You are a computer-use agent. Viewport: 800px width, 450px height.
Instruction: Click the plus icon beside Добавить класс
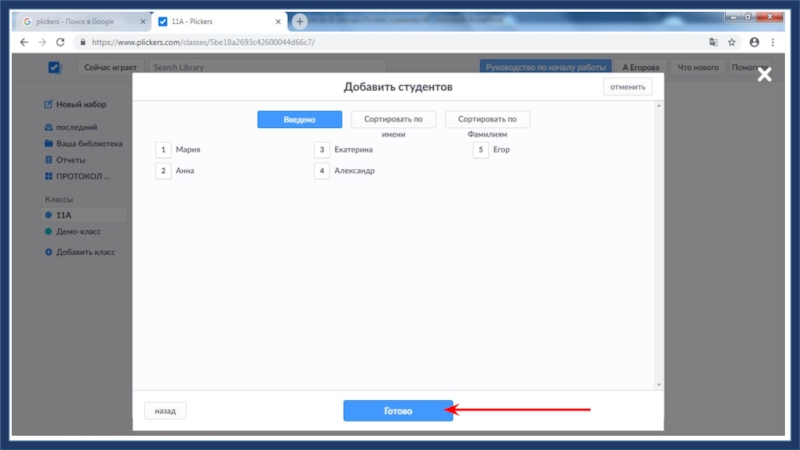tap(48, 252)
